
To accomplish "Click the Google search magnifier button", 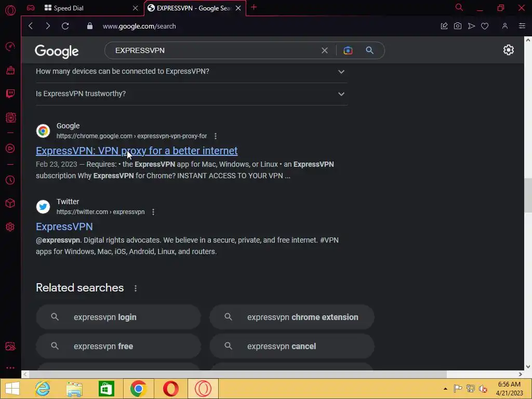I will tap(369, 50).
